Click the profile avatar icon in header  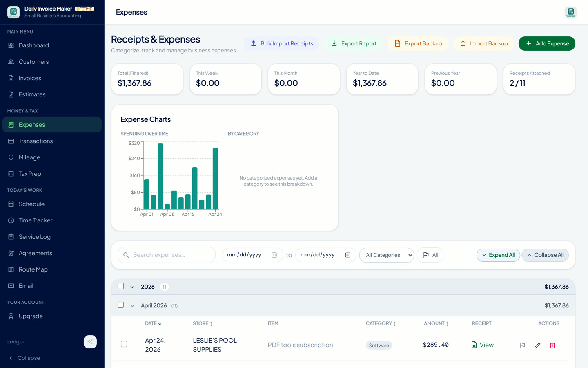click(571, 12)
